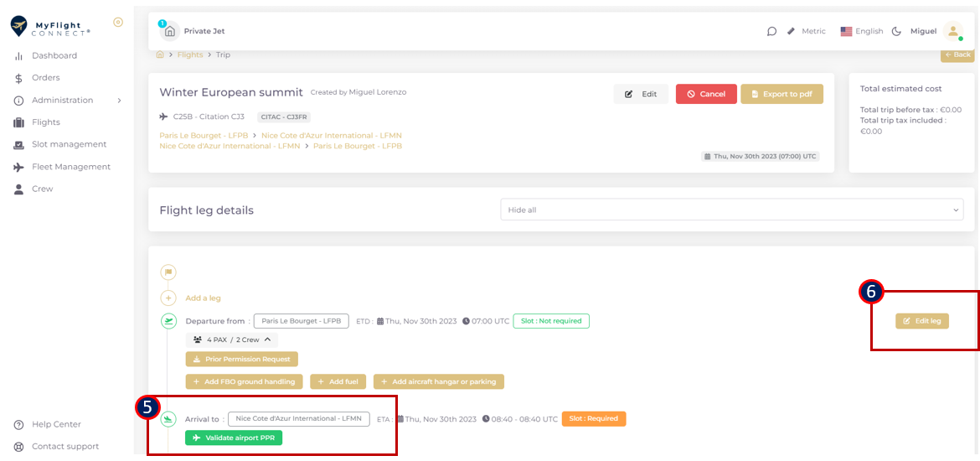Click the flag icon on leg timeline
The height and width of the screenshot is (461, 980).
168,272
